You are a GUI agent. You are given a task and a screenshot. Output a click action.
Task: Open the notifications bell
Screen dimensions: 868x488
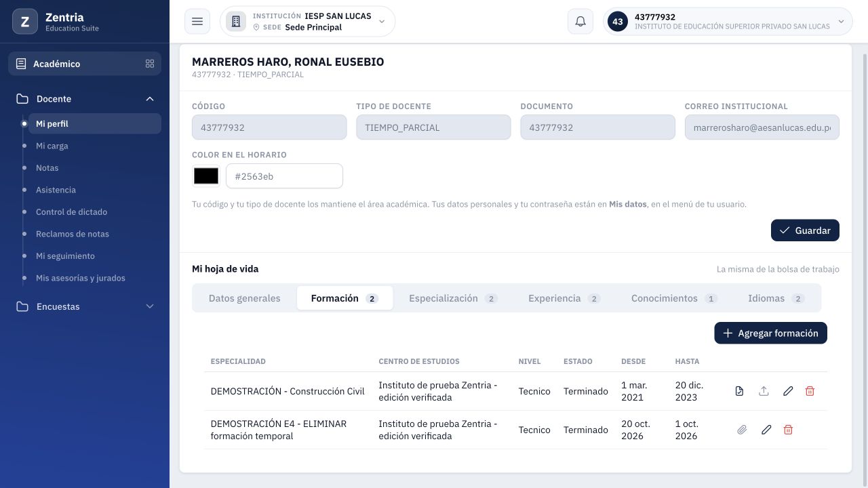tap(580, 22)
